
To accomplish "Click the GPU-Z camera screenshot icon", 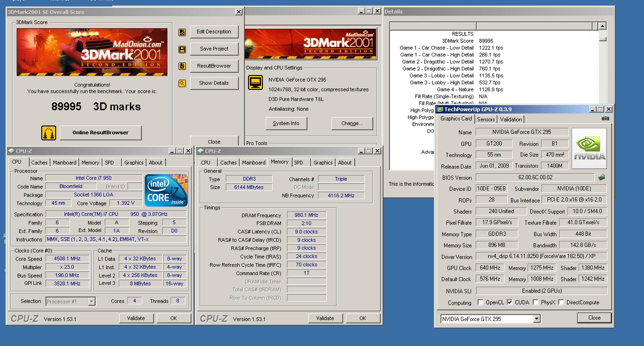I will pyautogui.click(x=605, y=119).
